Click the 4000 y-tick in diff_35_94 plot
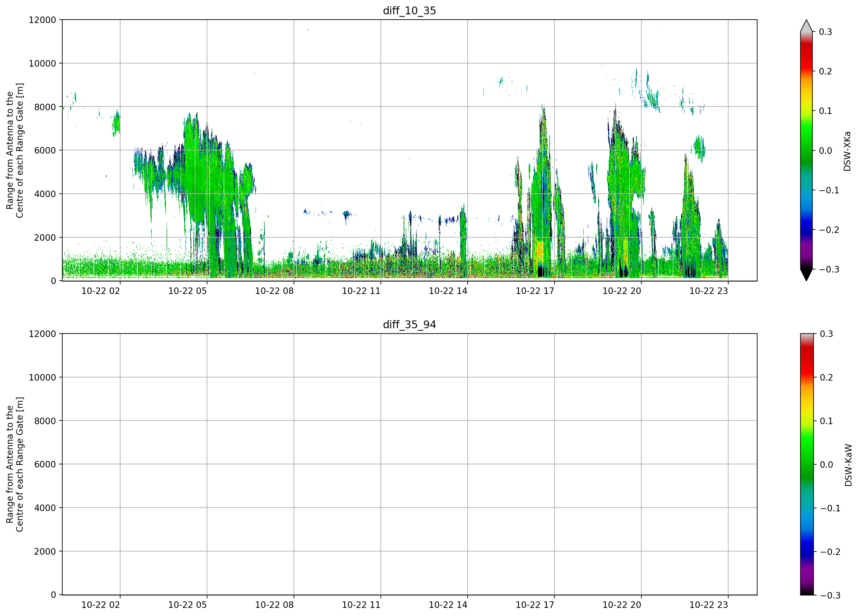The image size is (859, 616). (45, 508)
